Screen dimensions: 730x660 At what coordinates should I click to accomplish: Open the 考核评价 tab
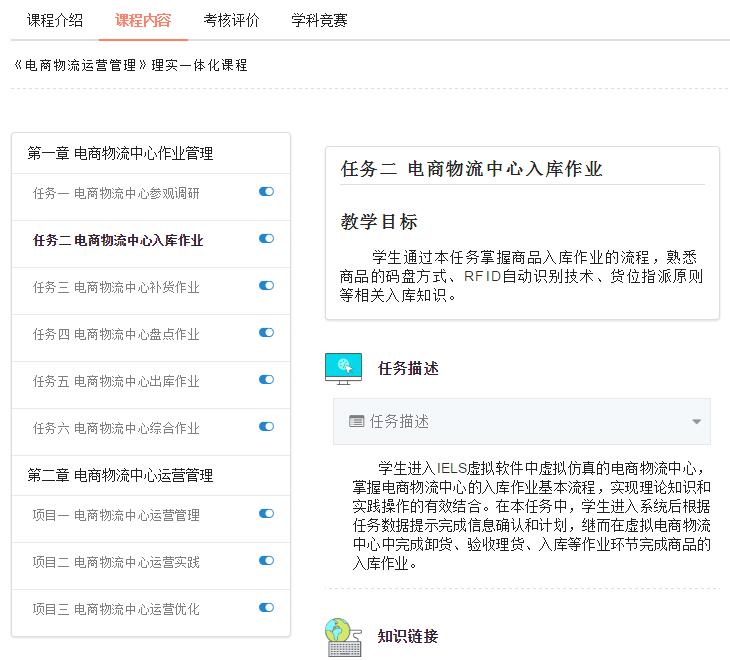(231, 20)
